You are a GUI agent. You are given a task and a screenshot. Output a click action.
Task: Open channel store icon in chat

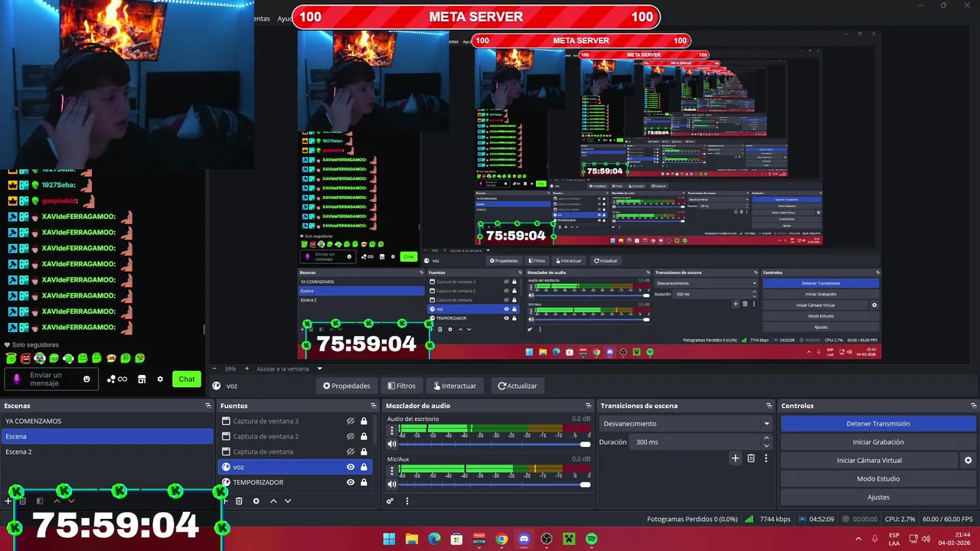pyautogui.click(x=142, y=380)
